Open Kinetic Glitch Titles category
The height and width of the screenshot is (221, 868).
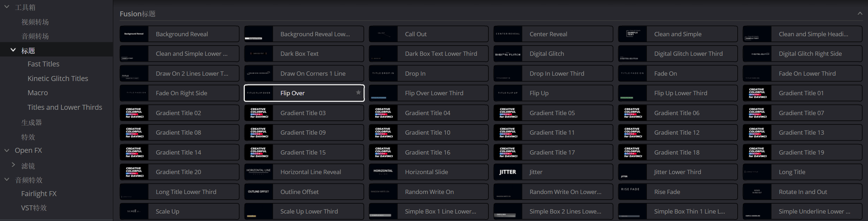(58, 79)
